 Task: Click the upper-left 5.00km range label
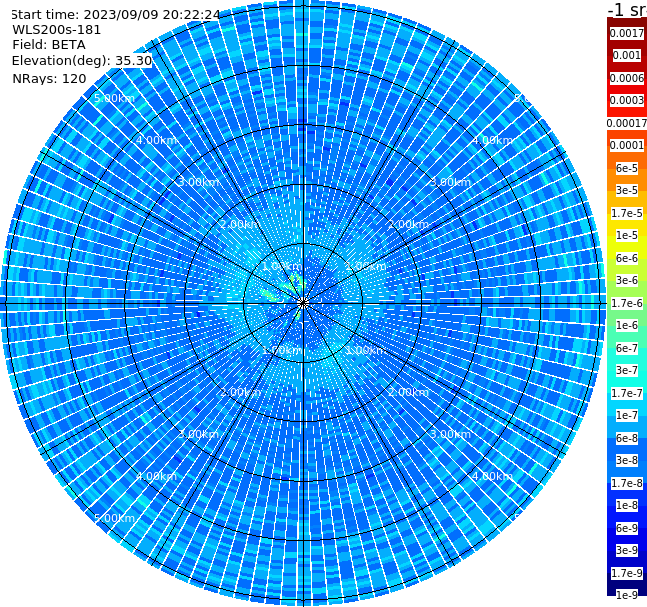coord(114,98)
